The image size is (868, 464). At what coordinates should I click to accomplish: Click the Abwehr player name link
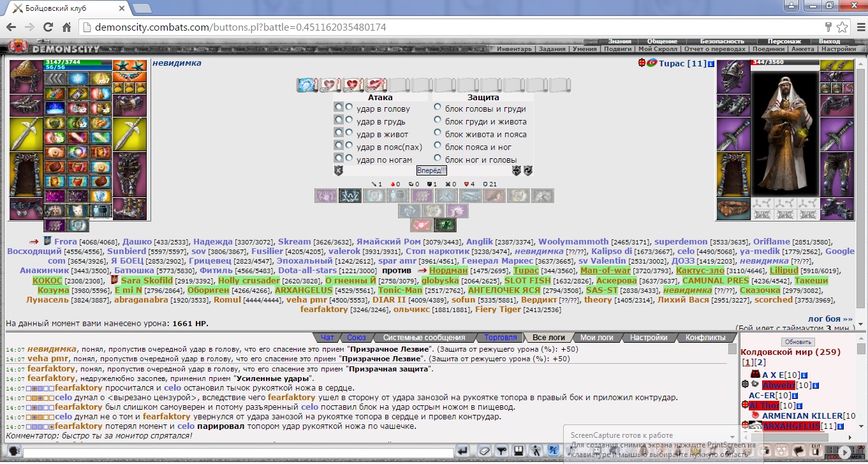tap(779, 385)
